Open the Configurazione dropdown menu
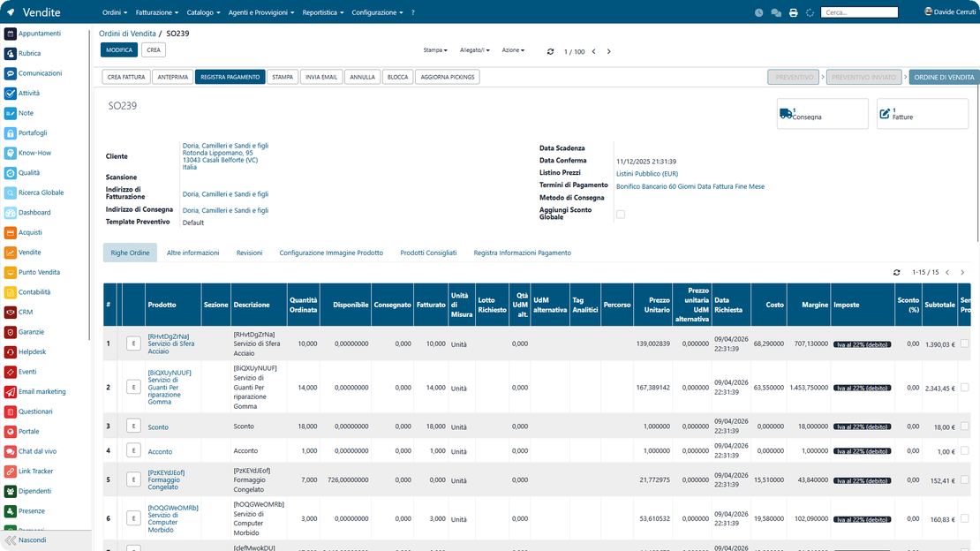 [377, 12]
